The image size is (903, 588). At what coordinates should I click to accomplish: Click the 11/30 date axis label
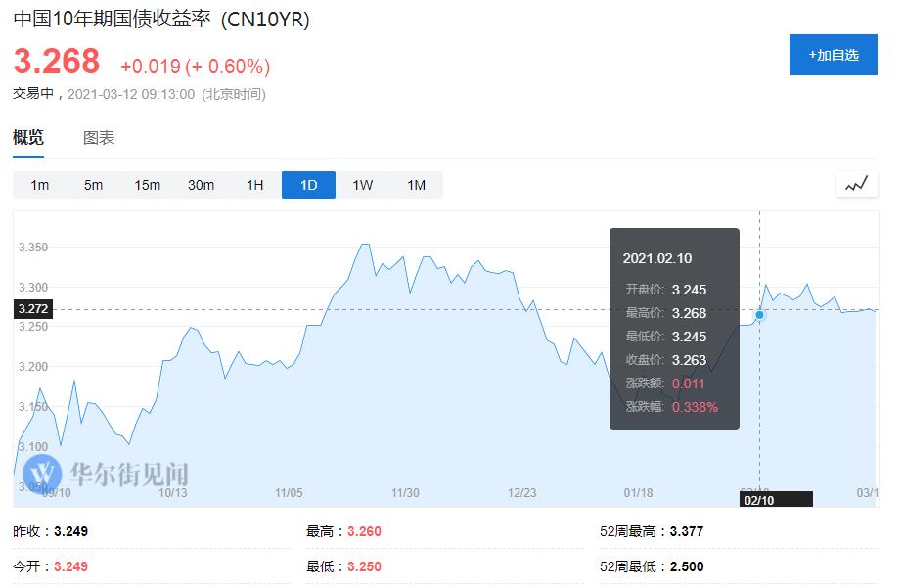[x=405, y=493]
